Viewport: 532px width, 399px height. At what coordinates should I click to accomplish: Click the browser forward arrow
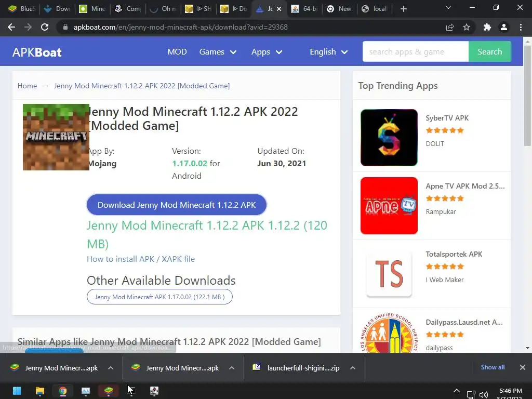click(28, 27)
